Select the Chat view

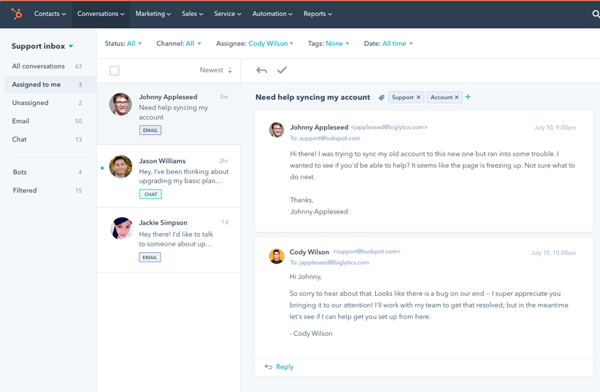[x=50, y=139]
